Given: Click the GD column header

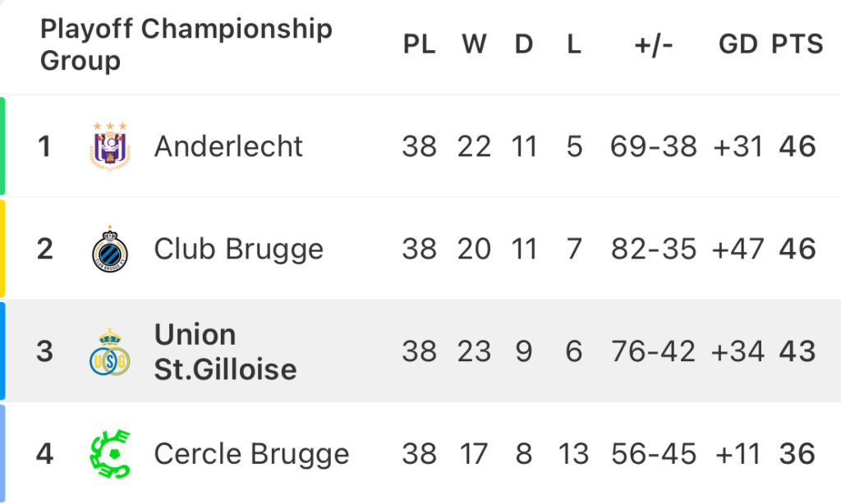Looking at the screenshot, I should 738,44.
